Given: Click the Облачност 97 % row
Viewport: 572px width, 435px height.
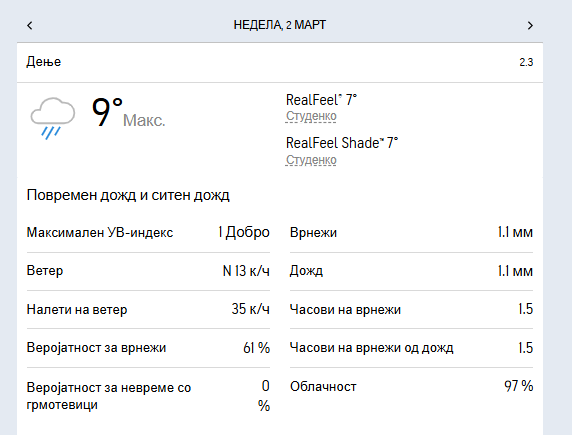Looking at the screenshot, I should (x=411, y=386).
